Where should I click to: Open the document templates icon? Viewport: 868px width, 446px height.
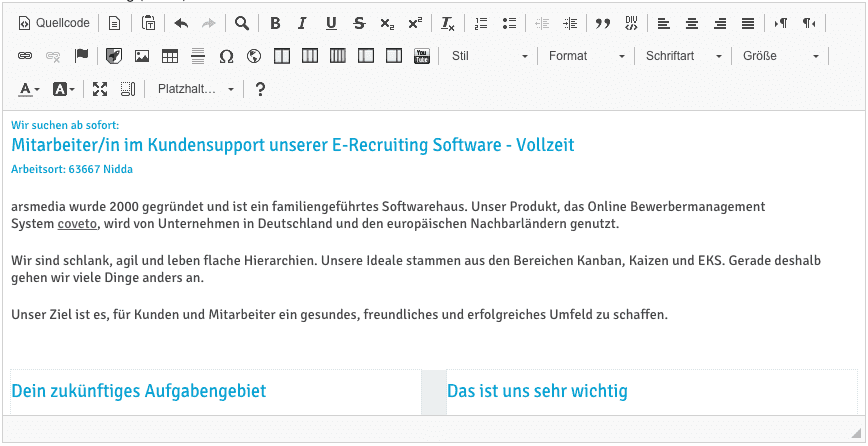click(114, 23)
